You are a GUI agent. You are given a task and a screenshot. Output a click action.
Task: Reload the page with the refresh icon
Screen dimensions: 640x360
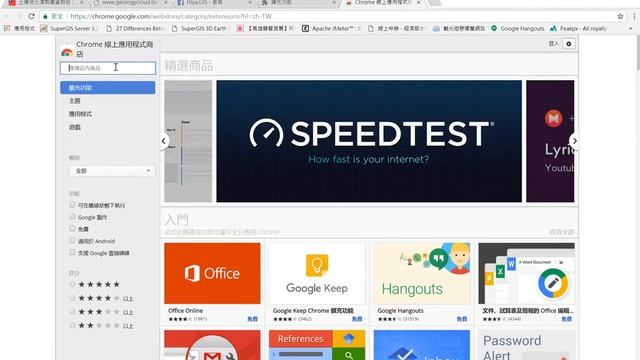[x=31, y=16]
